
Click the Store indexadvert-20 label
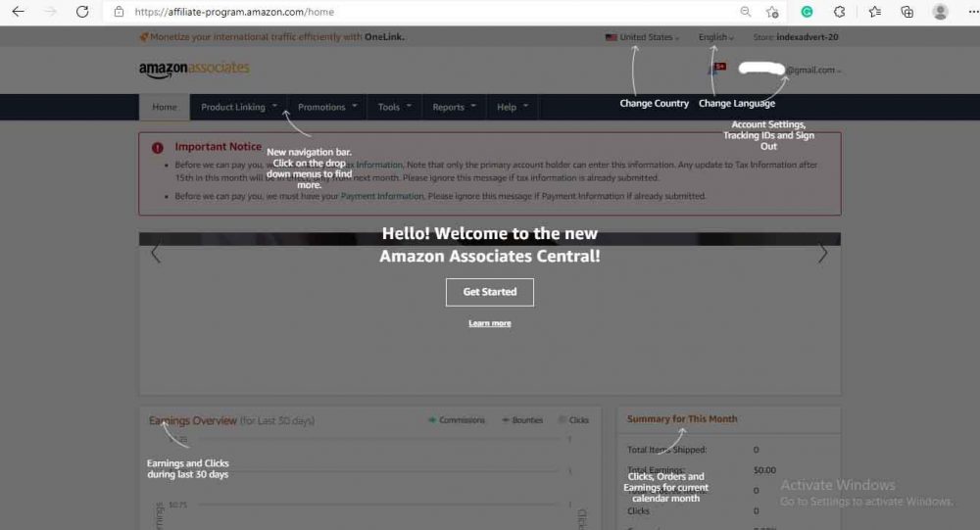tap(796, 37)
